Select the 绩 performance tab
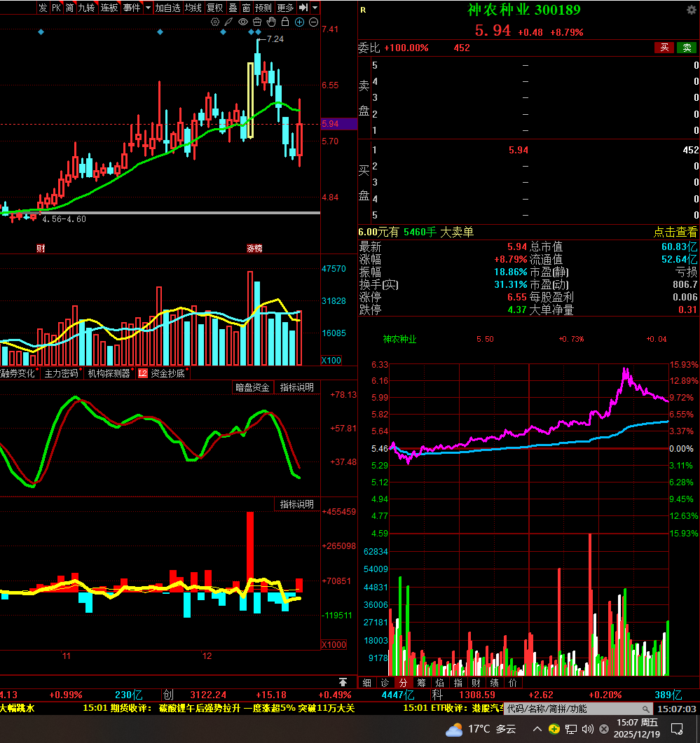This screenshot has height=743, width=700. point(494,682)
